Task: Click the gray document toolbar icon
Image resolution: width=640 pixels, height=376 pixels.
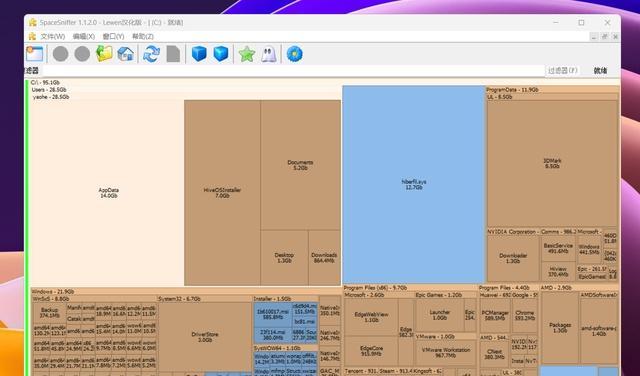Action: coord(173,54)
